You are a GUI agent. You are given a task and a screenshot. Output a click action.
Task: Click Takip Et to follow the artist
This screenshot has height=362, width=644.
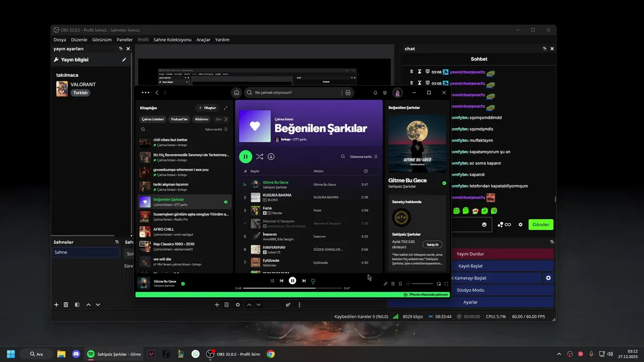[x=432, y=244]
